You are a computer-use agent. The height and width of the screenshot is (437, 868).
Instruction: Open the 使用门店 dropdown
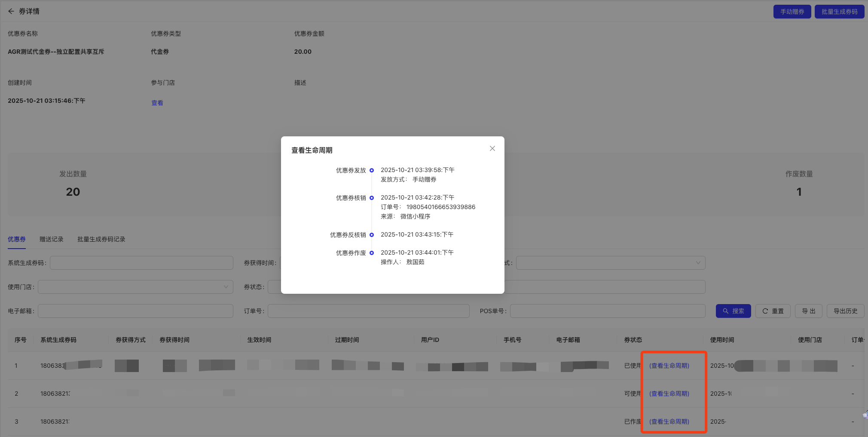pos(135,287)
